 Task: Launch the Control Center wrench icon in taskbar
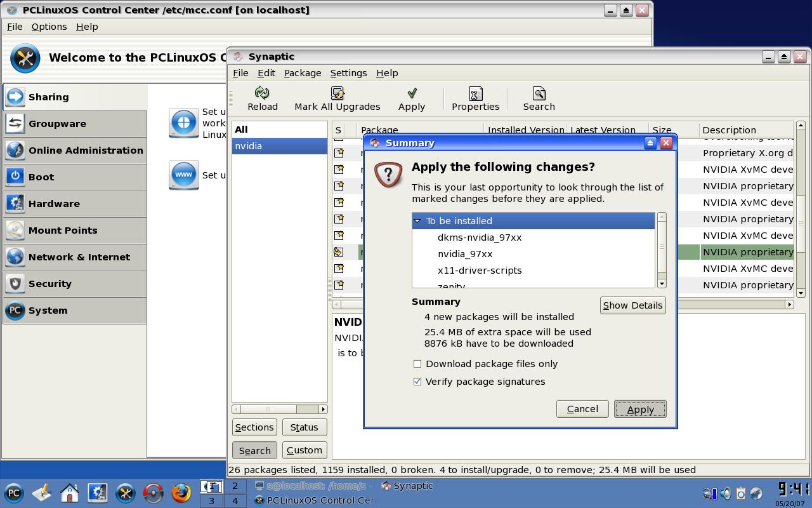(x=126, y=493)
